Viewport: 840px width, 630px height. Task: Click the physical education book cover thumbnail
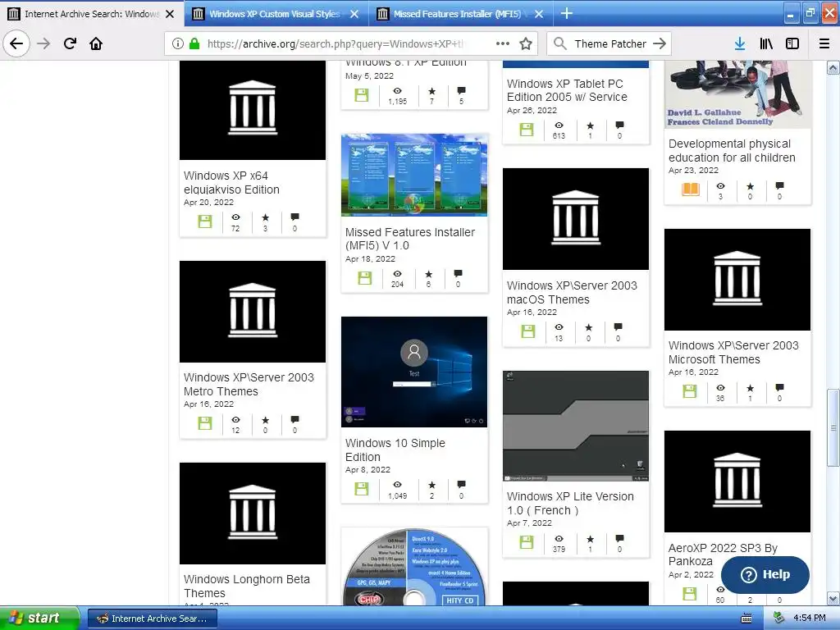[737, 94]
